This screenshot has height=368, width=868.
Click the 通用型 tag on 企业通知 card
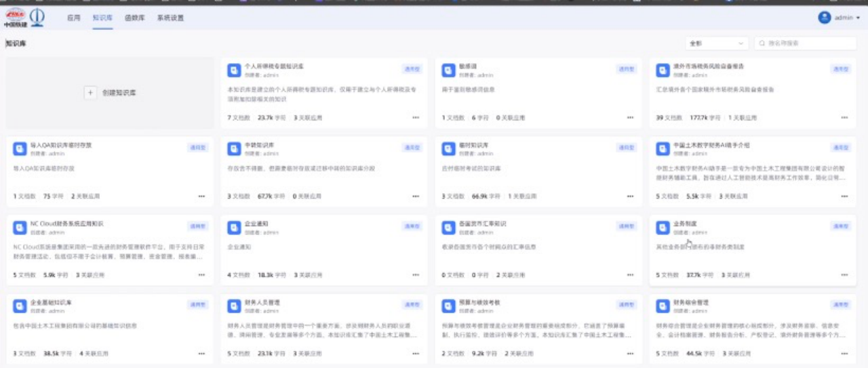pyautogui.click(x=412, y=226)
